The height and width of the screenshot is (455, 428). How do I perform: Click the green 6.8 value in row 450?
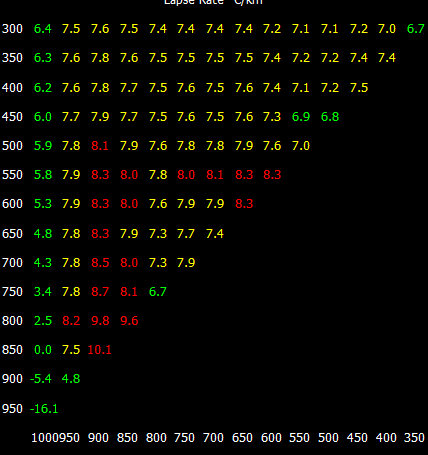pyautogui.click(x=330, y=117)
